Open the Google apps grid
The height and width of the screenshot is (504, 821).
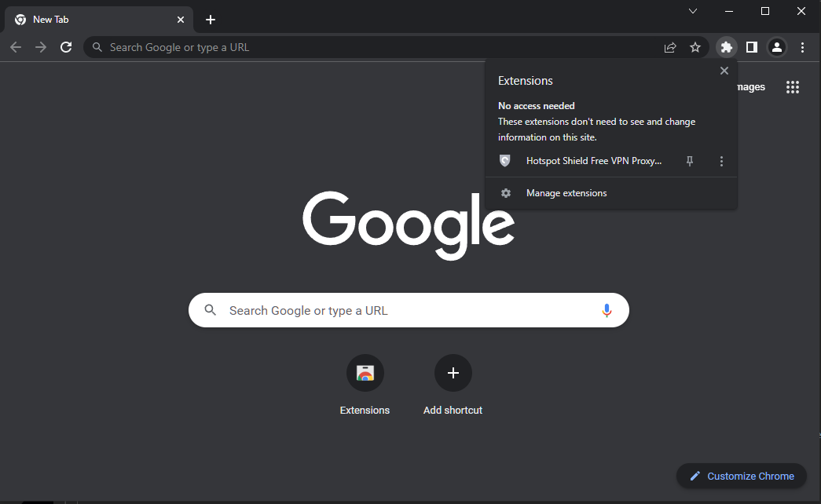tap(793, 87)
